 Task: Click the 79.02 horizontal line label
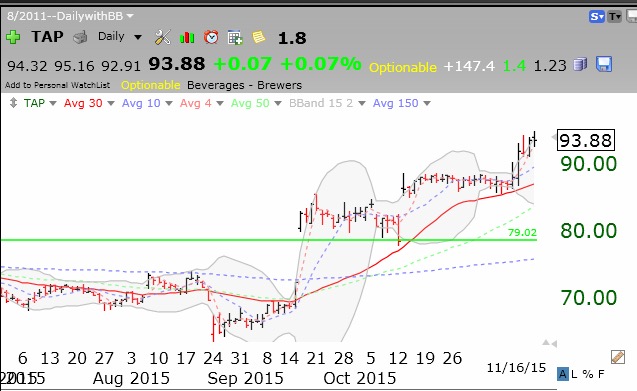tap(522, 232)
